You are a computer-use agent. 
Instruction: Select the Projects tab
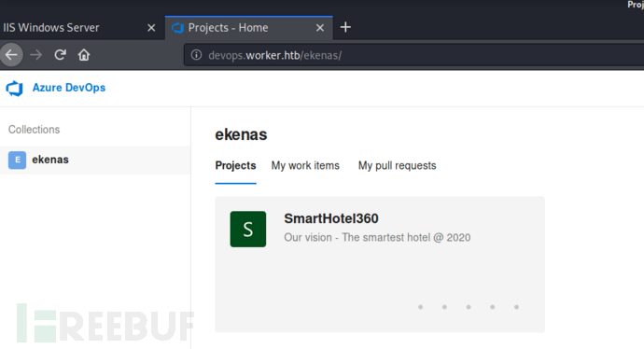pyautogui.click(x=236, y=166)
